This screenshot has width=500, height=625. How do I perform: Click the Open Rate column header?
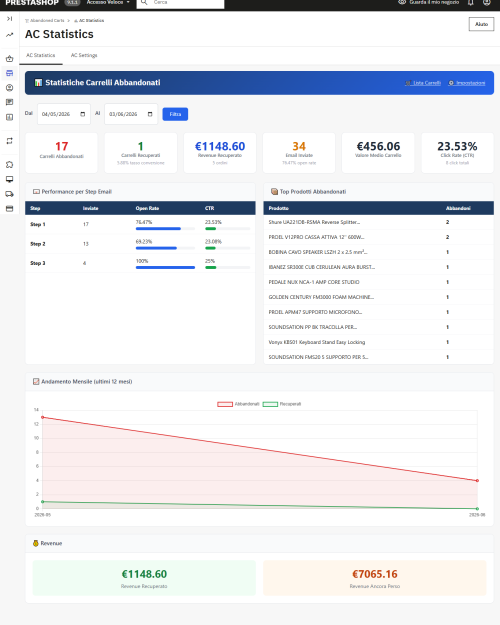[x=147, y=208]
